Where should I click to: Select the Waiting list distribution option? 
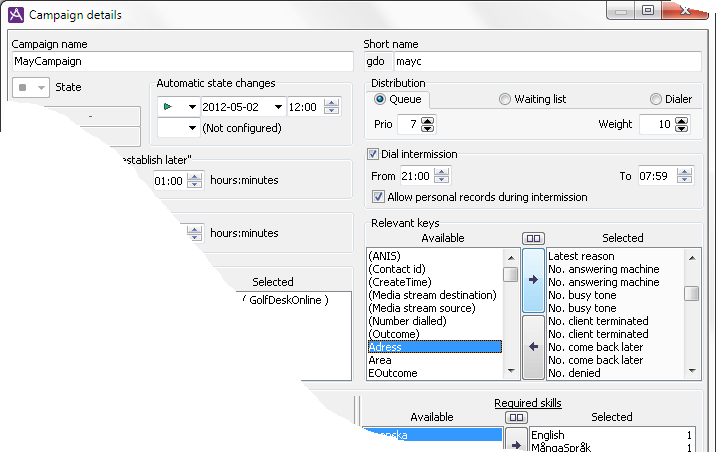(x=505, y=99)
